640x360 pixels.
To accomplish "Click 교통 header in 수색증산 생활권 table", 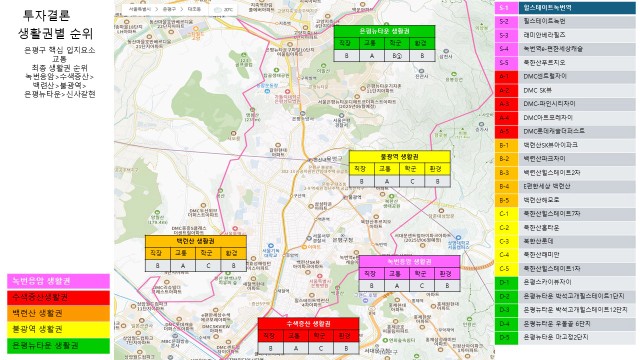I will 296,336.
